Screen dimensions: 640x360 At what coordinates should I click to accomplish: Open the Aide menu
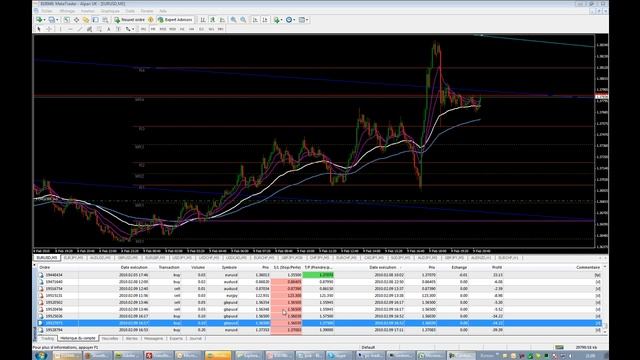(163, 11)
